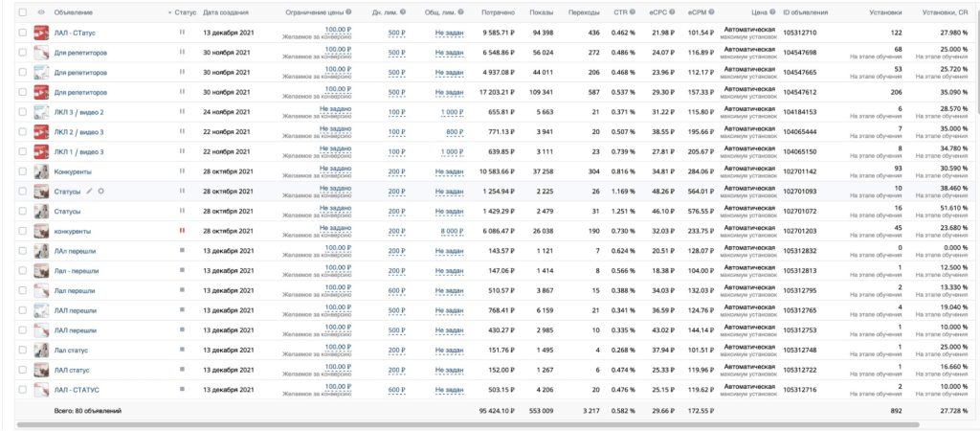
Task: Open the ЛКЛ 1 / видео 3 ad
Action: click(78, 151)
